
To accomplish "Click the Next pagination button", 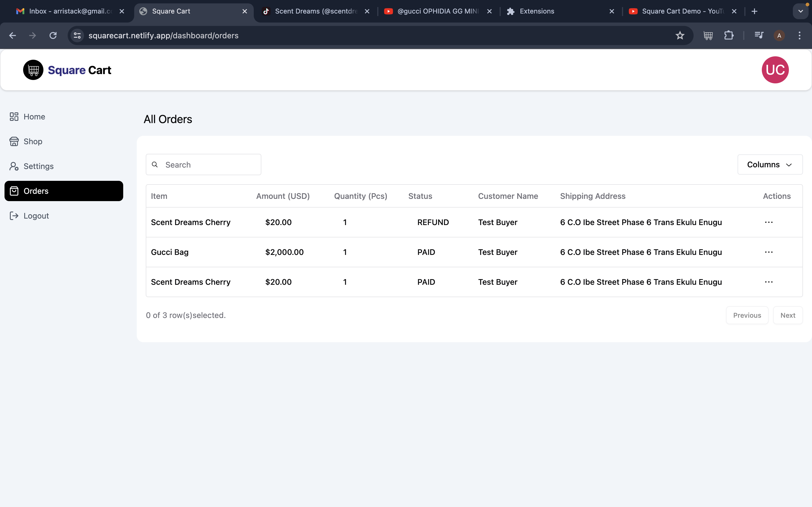I will [787, 315].
